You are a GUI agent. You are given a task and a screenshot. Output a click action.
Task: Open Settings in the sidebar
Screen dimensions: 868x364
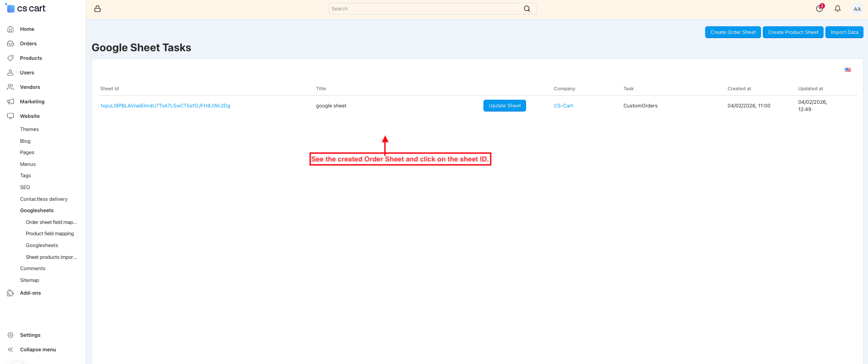(x=30, y=335)
